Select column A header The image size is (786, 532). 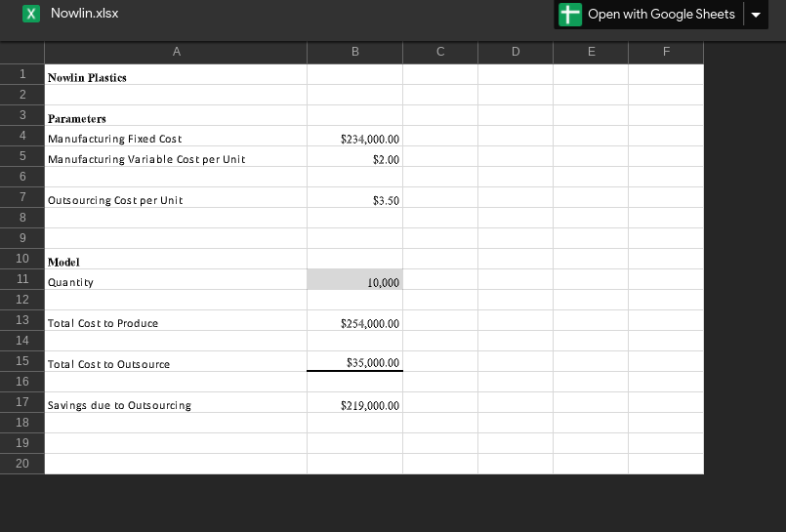176,52
